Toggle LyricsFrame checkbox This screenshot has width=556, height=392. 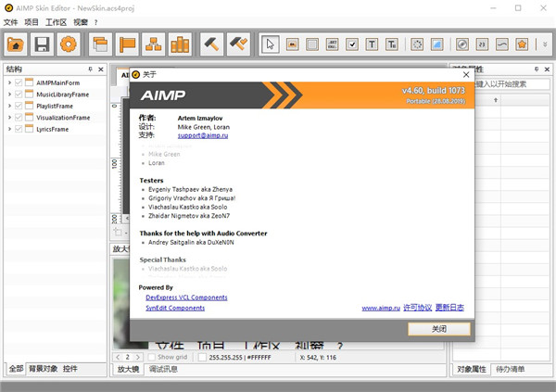[x=19, y=129]
